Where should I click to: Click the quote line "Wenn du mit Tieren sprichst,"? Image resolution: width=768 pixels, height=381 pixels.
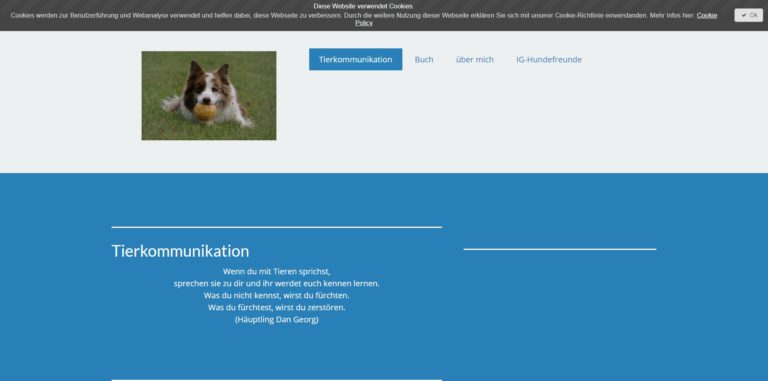click(x=276, y=271)
